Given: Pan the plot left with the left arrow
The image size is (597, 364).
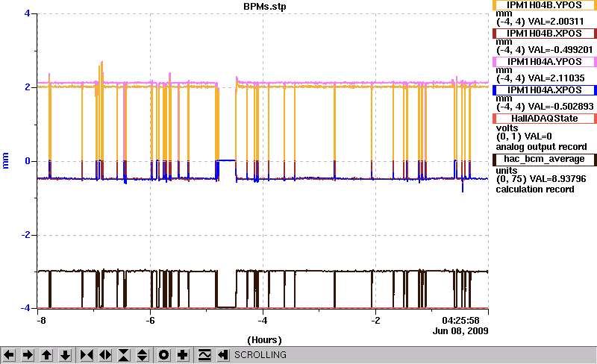Looking at the screenshot, I should click(9, 355).
